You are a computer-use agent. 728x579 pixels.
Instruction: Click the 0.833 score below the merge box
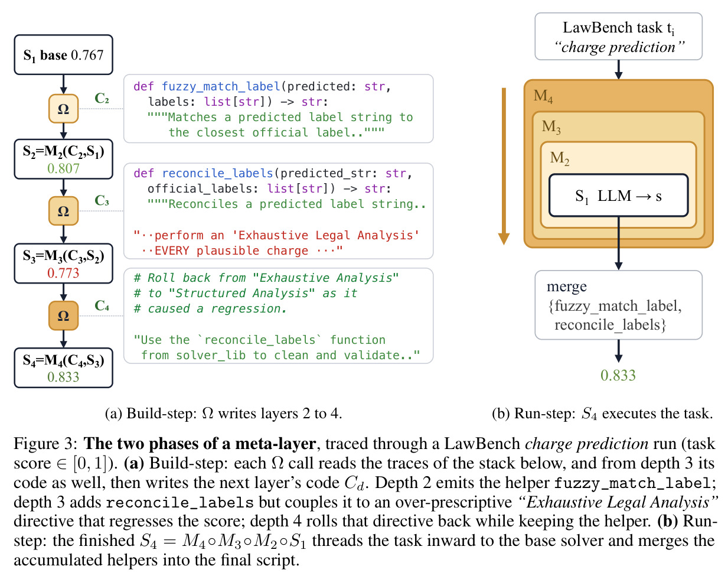pyautogui.click(x=618, y=375)
